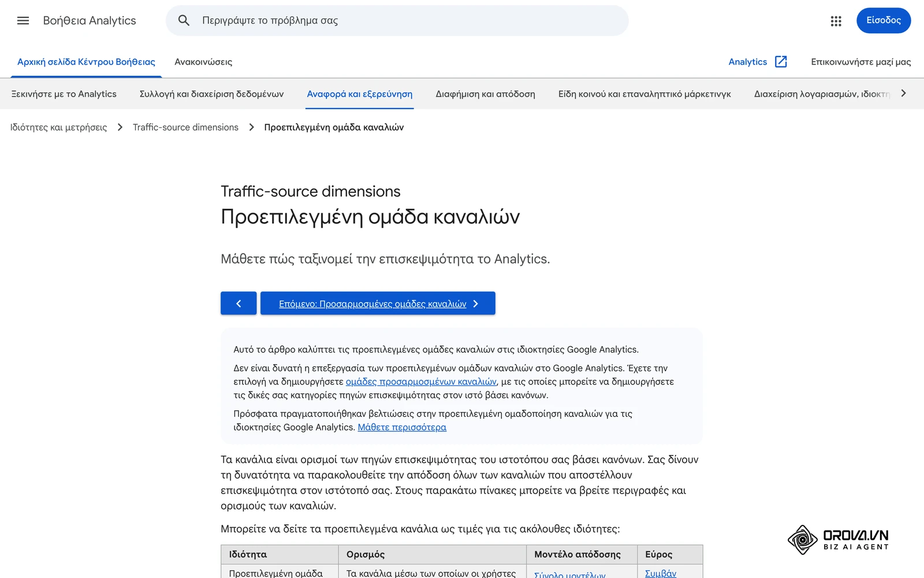Open the Analytics link
Screen dimensions: 924x578
click(748, 62)
